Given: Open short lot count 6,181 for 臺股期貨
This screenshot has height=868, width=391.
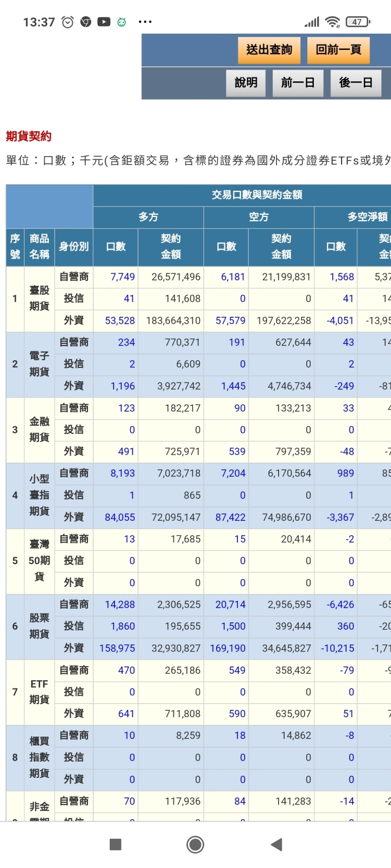Looking at the screenshot, I should [233, 277].
